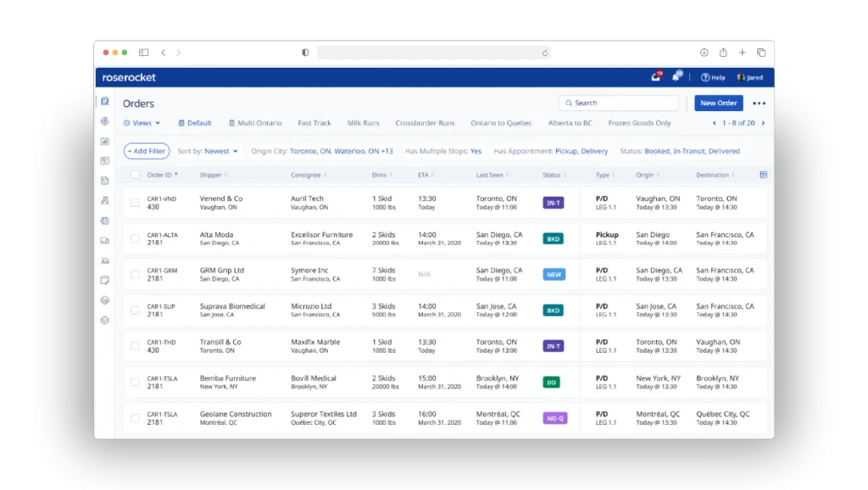Click the roserocket logo
This screenshot has width=868, height=490.
[129, 77]
